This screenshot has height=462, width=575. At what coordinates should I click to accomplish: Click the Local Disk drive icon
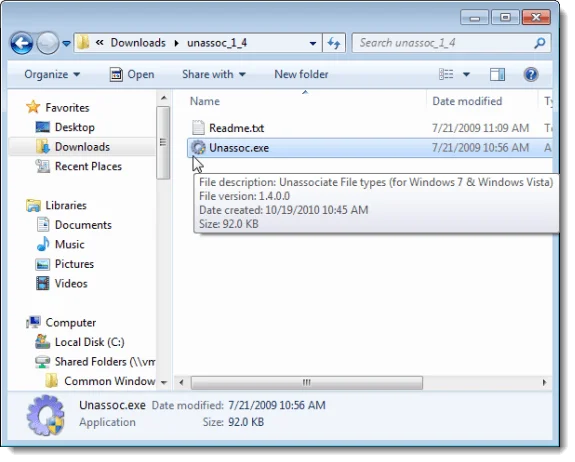(43, 342)
